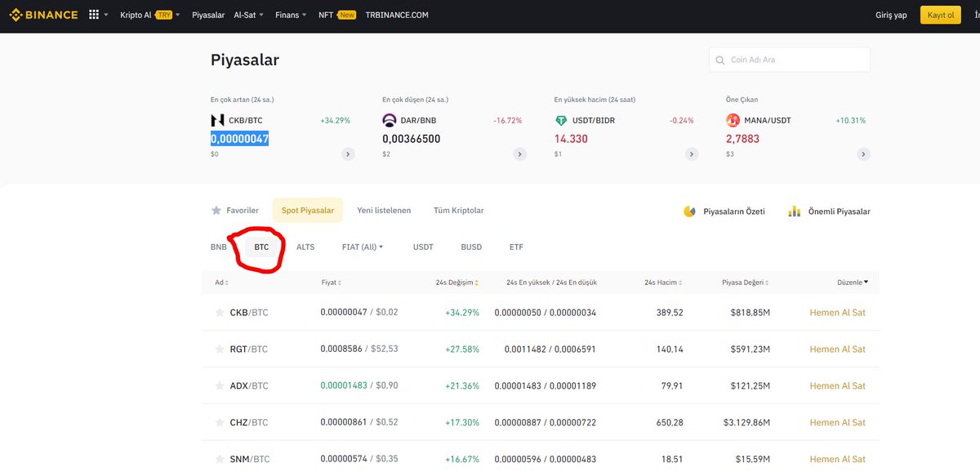The height and width of the screenshot is (472, 980).
Task: Open the apps grid menu icon
Action: (94, 15)
